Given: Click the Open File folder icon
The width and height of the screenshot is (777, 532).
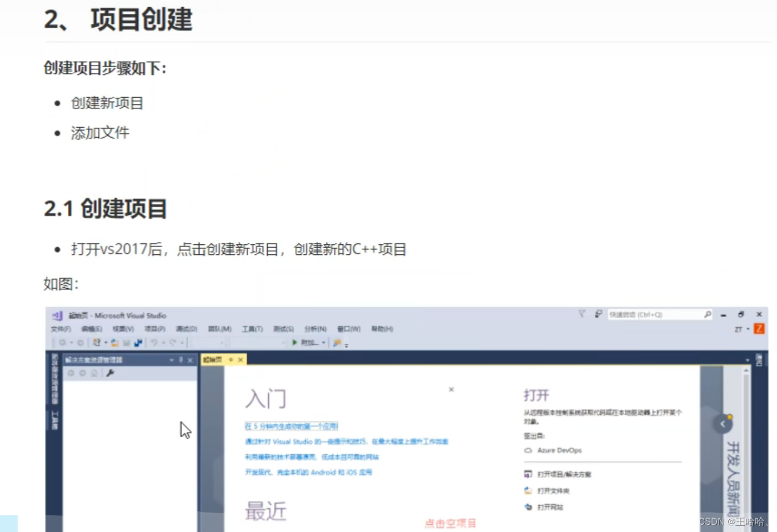Looking at the screenshot, I should (x=114, y=343).
